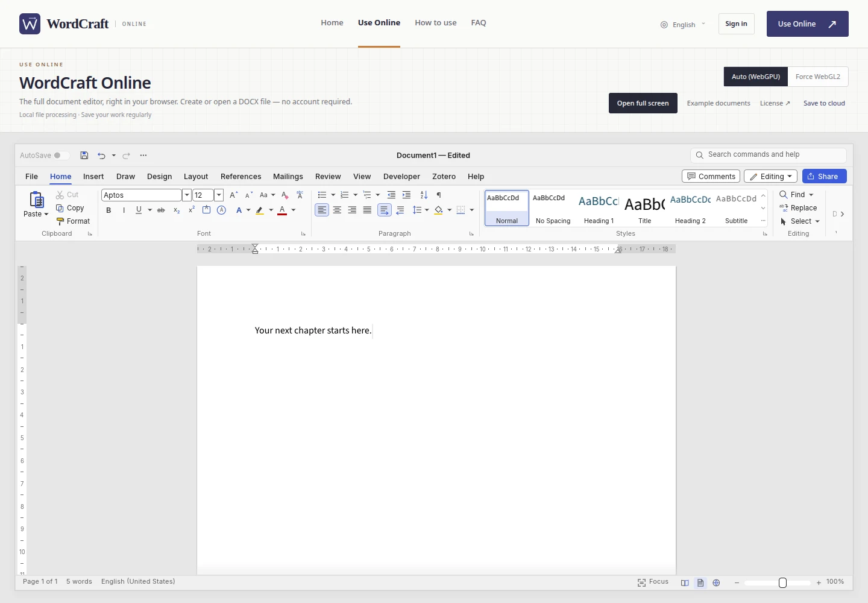Click the Increase Font Size icon
This screenshot has width=868, height=603.
[x=234, y=195]
